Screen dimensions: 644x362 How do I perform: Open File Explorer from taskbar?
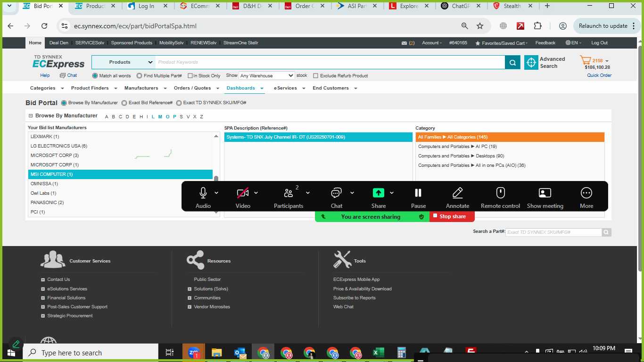(x=216, y=353)
